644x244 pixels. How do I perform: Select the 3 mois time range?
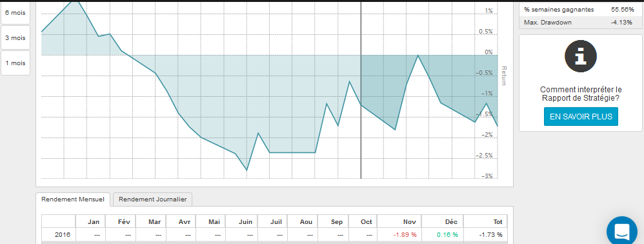tap(15, 38)
